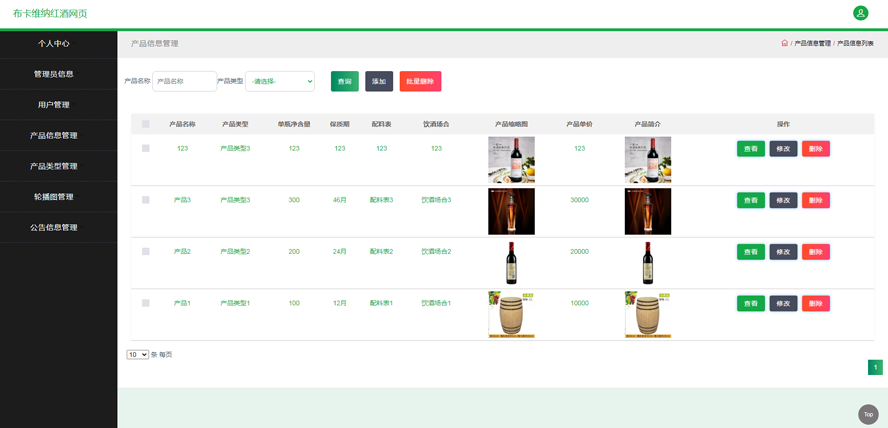Click the 产品名称 search input field
The width and height of the screenshot is (888, 428).
click(184, 81)
